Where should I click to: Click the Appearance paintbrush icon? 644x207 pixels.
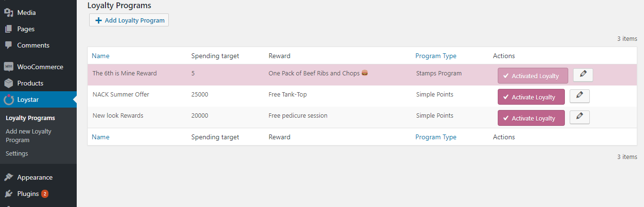[8, 177]
